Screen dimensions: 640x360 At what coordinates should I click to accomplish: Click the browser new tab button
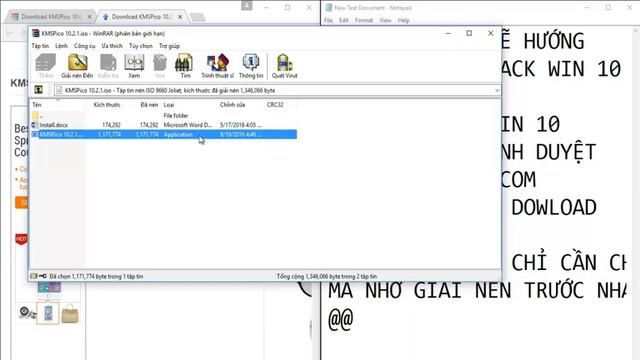point(198,17)
